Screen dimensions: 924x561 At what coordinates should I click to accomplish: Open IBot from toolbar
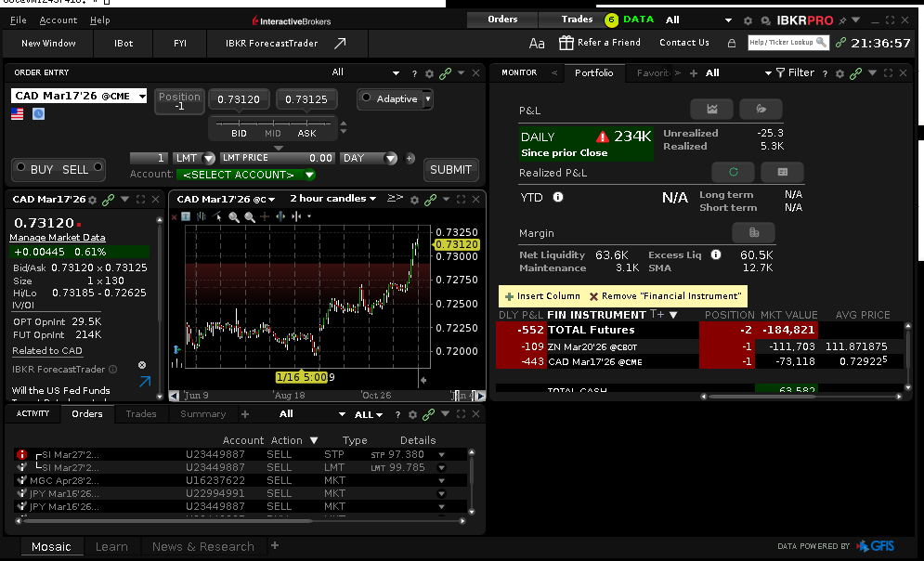tap(124, 43)
